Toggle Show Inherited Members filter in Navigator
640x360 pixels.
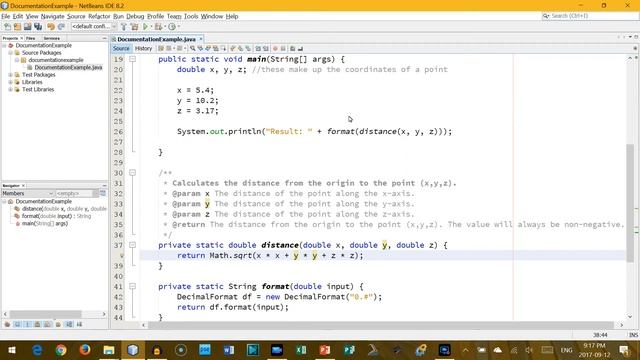click(7, 324)
